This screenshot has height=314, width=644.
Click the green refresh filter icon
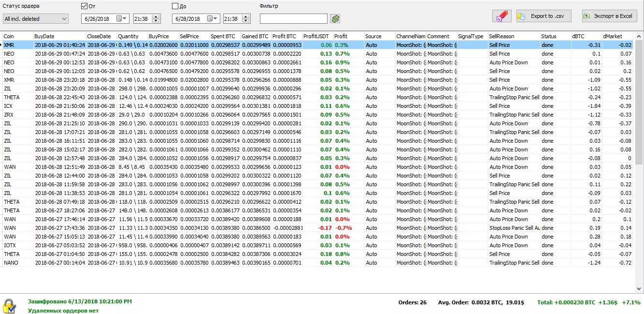[x=335, y=18]
